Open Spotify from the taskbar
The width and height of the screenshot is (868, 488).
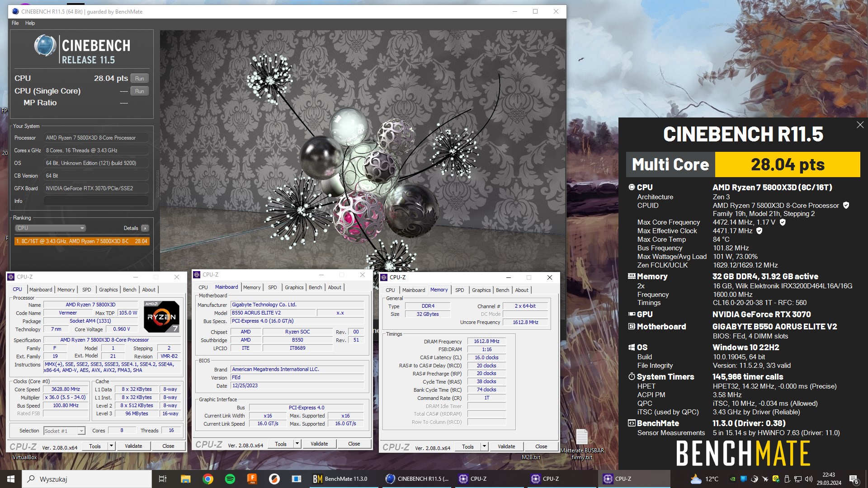click(230, 479)
